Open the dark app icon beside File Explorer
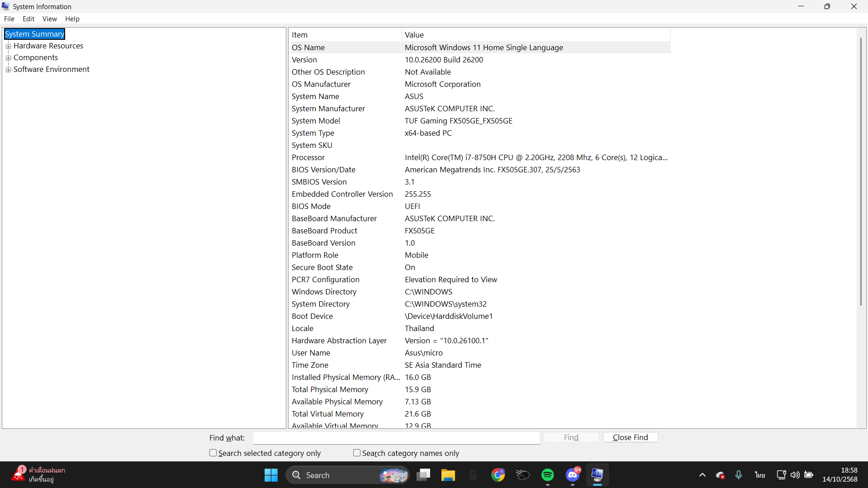Screen dimensions: 868x488 point(473,475)
